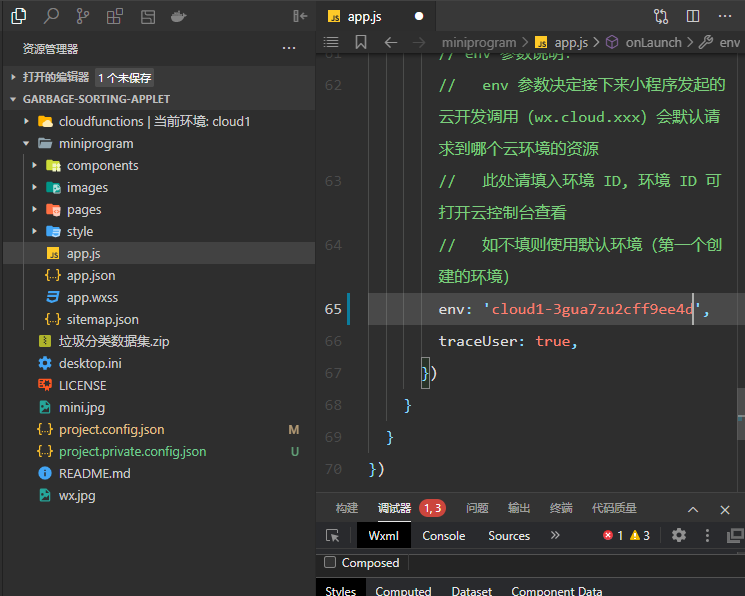Image resolution: width=745 pixels, height=596 pixels.
Task: Click the onLaunch breadcrumb
Action: tap(653, 43)
